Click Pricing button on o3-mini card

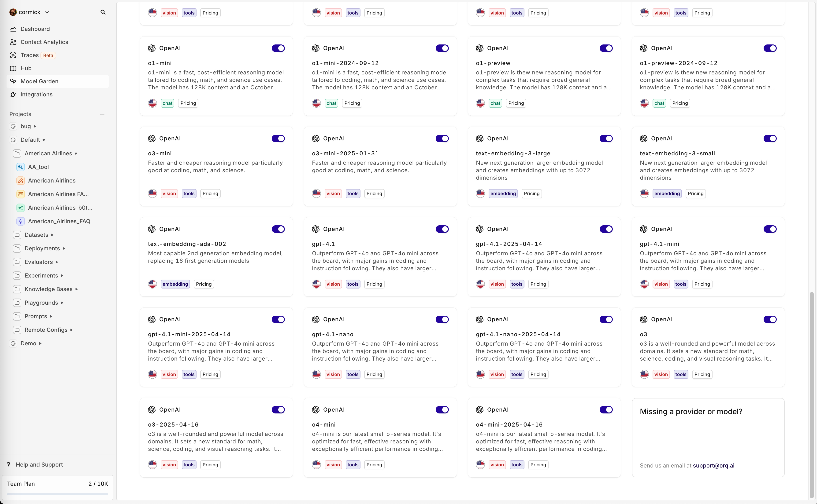click(x=210, y=194)
